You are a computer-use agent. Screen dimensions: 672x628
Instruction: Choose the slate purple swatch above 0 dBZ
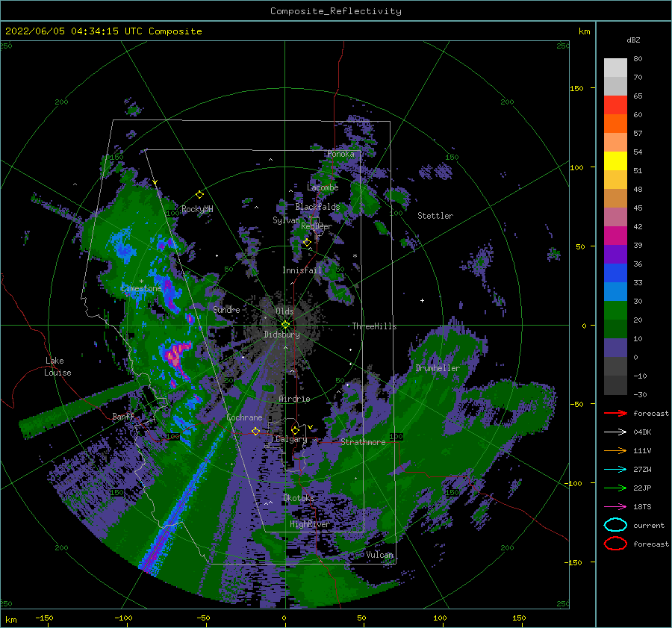615,347
